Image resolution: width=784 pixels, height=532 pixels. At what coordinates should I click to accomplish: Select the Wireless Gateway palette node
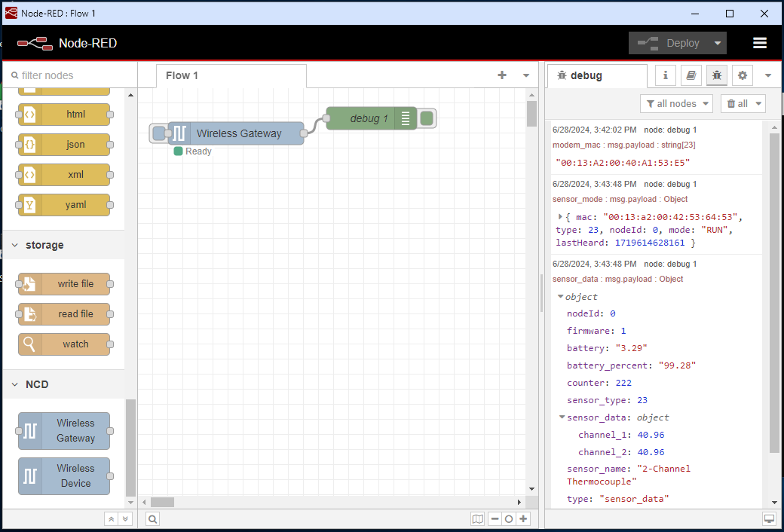pos(64,430)
